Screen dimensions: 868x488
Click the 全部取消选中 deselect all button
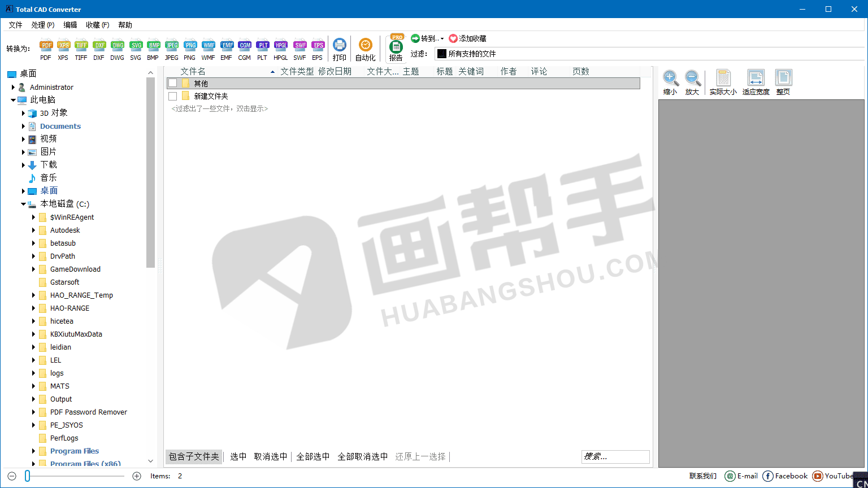point(363,456)
